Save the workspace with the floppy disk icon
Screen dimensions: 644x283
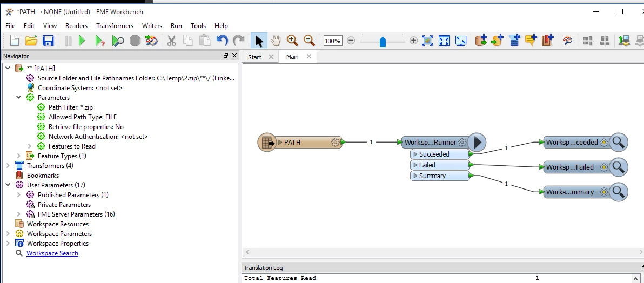point(48,41)
